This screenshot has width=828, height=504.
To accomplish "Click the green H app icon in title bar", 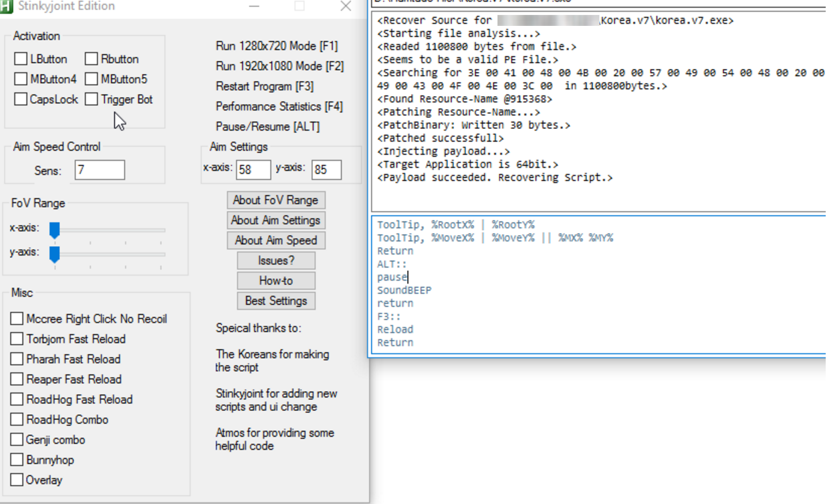I will click(5, 6).
